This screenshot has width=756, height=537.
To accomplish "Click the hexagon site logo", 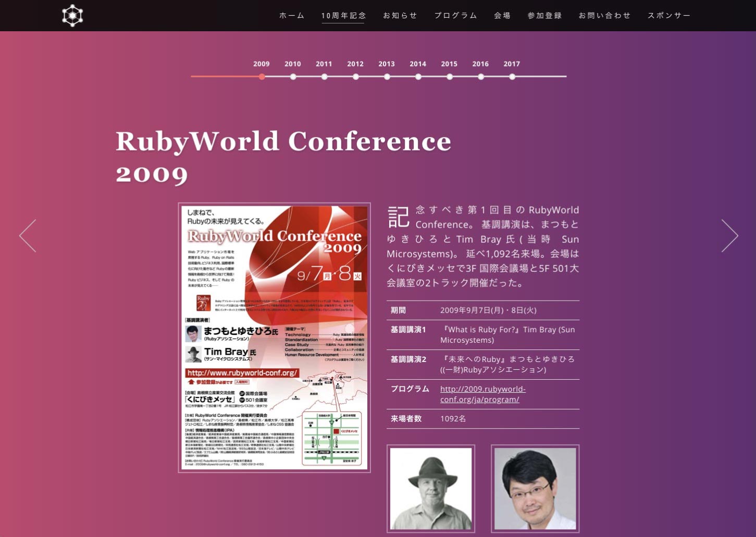I will coord(72,16).
